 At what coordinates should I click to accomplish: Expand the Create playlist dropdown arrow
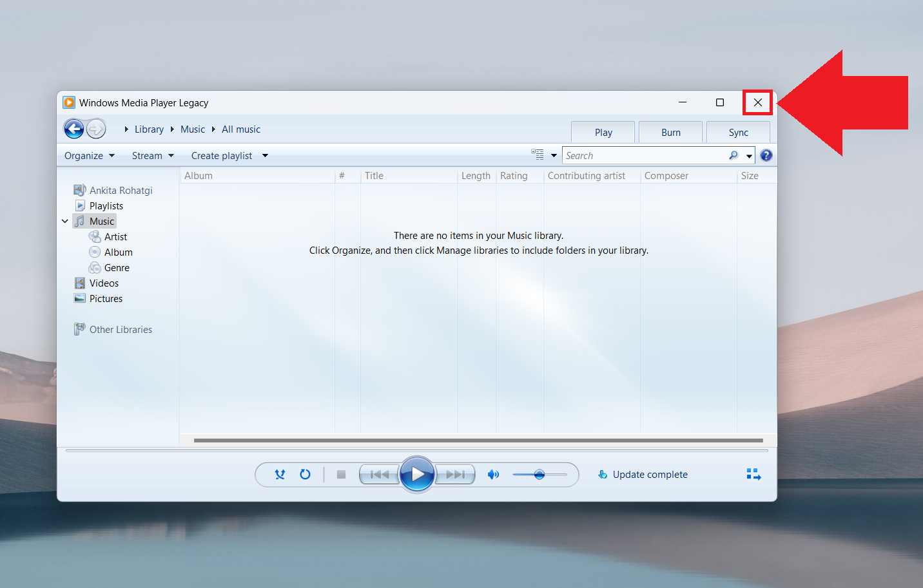pyautogui.click(x=264, y=155)
